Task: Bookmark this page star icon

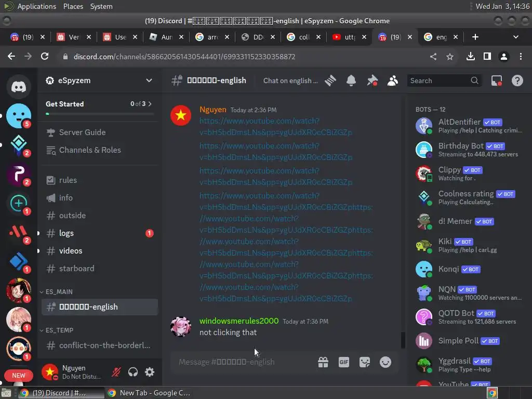Action: point(450,56)
